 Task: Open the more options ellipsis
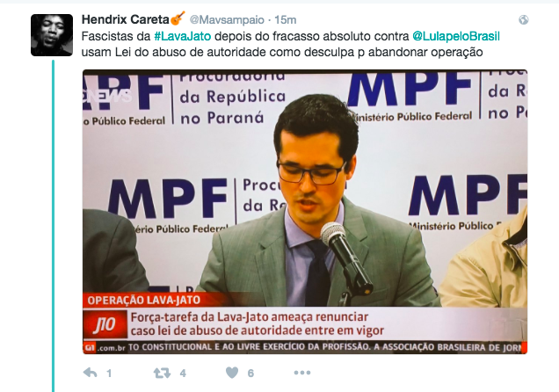click(x=302, y=373)
